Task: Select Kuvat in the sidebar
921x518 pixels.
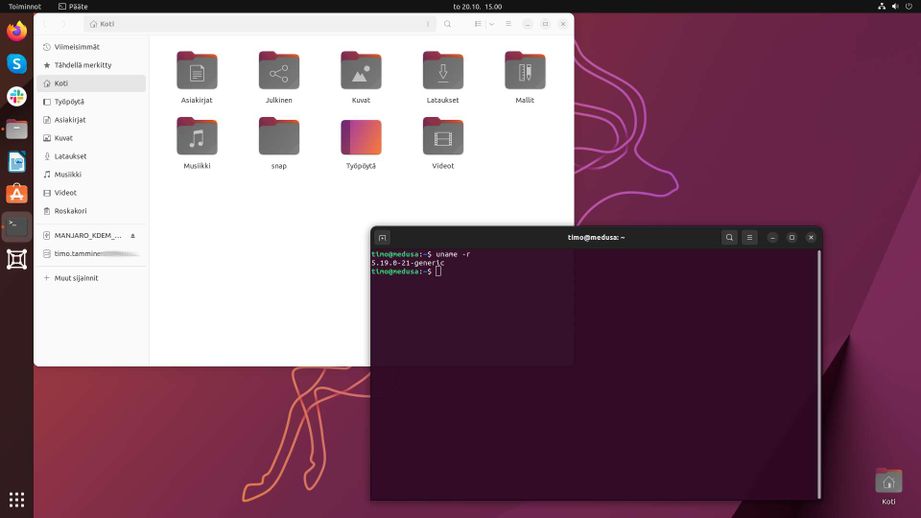Action: click(91, 138)
